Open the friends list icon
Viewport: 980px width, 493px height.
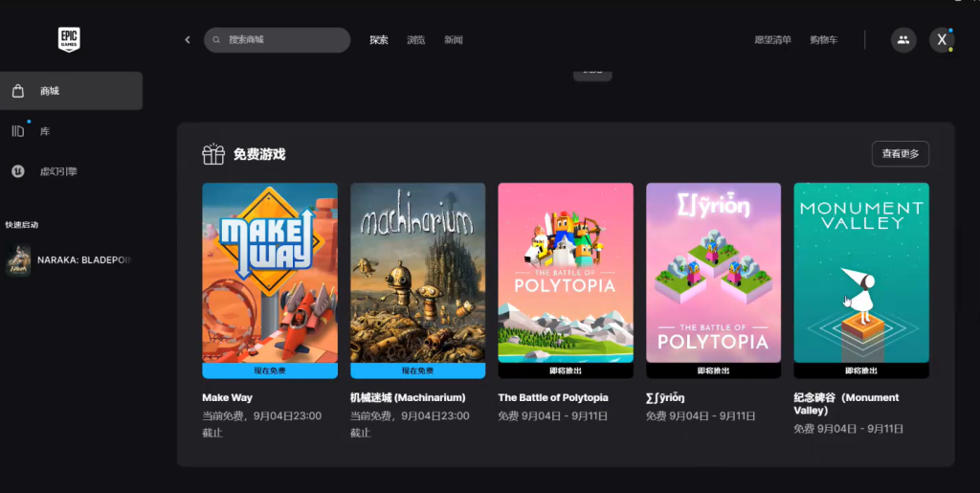click(902, 39)
